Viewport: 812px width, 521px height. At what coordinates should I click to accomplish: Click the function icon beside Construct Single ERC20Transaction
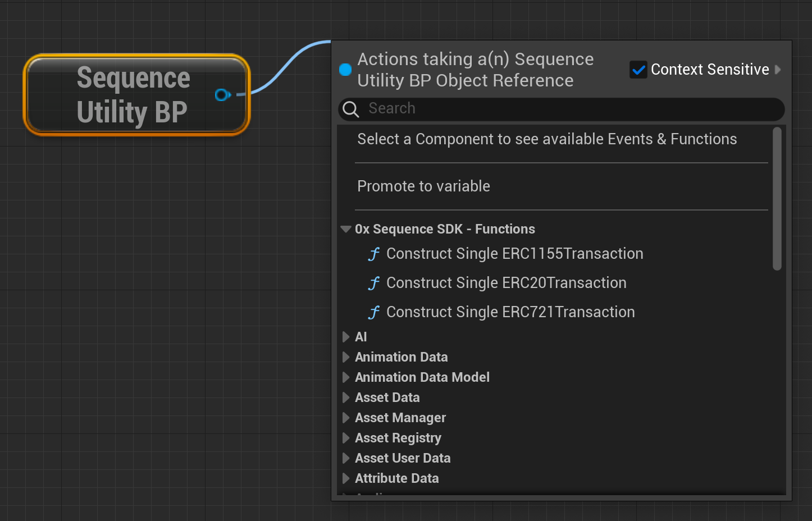pos(374,284)
